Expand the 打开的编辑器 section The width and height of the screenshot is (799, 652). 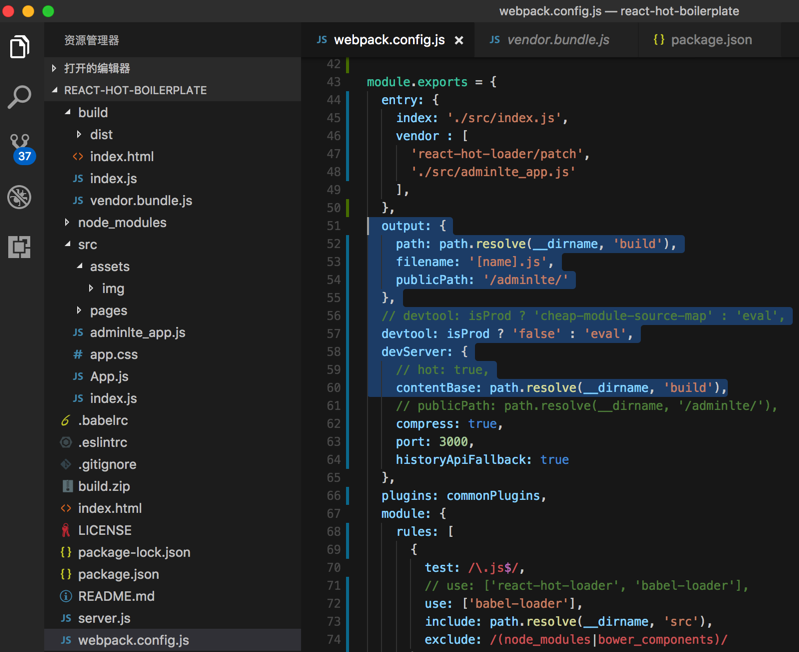click(x=96, y=68)
